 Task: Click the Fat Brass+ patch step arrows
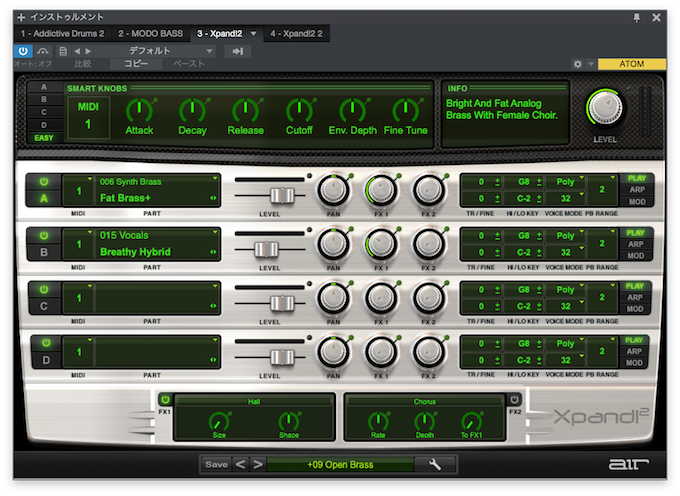tap(213, 198)
